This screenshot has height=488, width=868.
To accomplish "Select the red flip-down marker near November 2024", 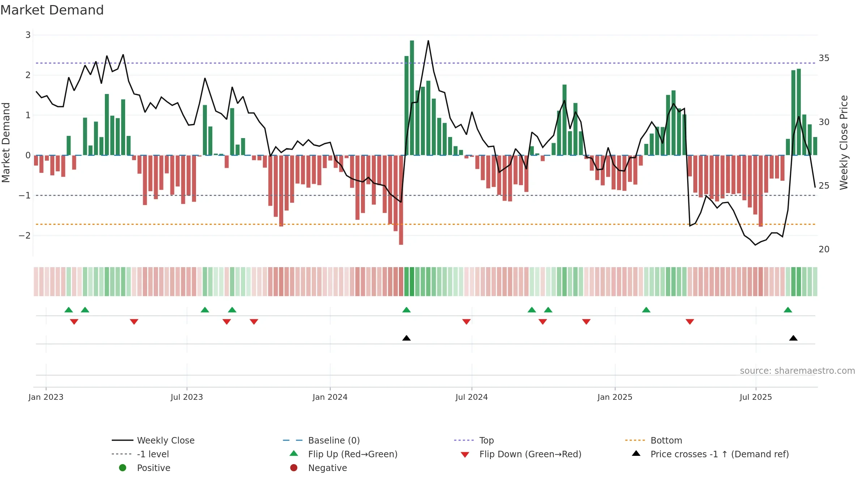I will point(586,322).
